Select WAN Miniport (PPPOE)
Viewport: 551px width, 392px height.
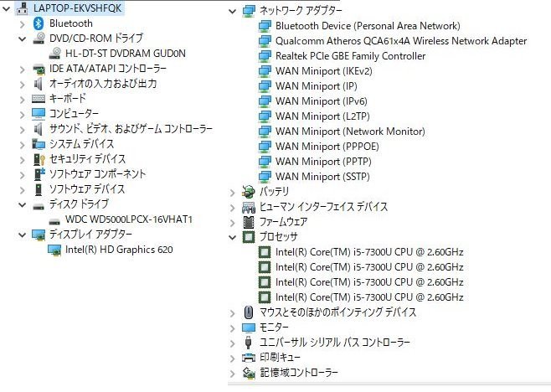coord(327,147)
